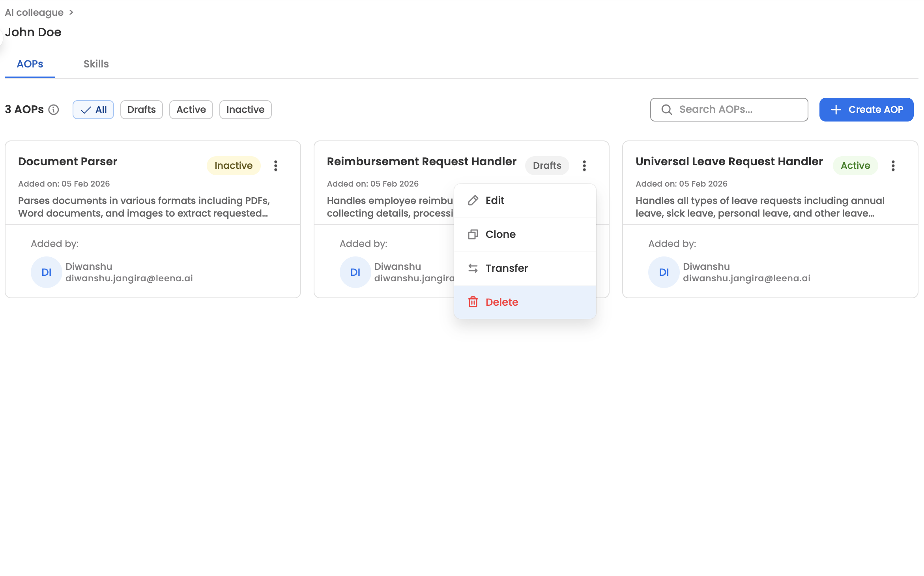Image resolution: width=924 pixels, height=576 pixels.
Task: Toggle the All filter chip
Action: pos(93,110)
